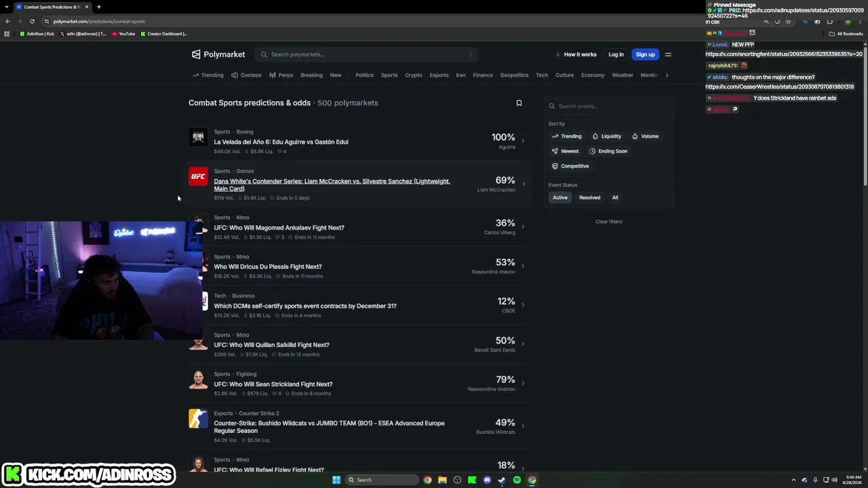Bookmark the Combat Sports predictions page
The image size is (868, 488).
519,103
